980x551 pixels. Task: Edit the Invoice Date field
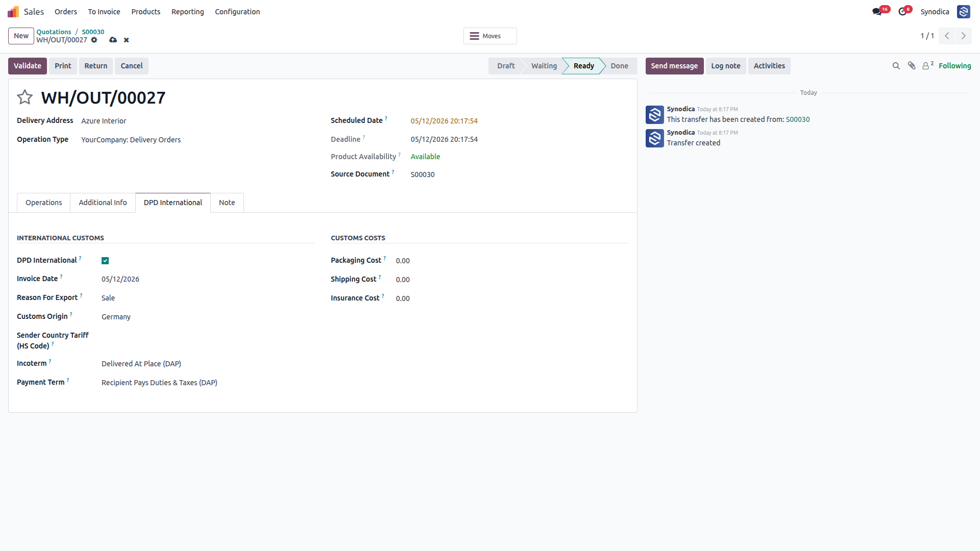208,279
